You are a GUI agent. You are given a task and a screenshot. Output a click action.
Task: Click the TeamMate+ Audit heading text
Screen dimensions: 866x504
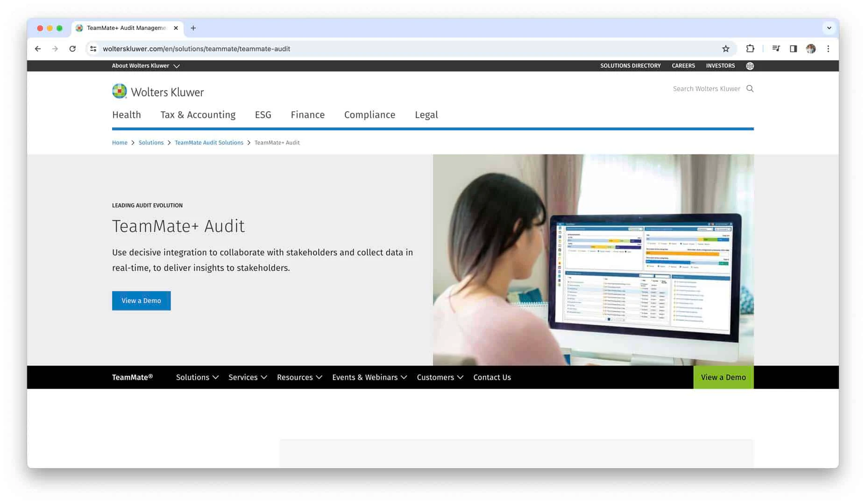tap(178, 226)
